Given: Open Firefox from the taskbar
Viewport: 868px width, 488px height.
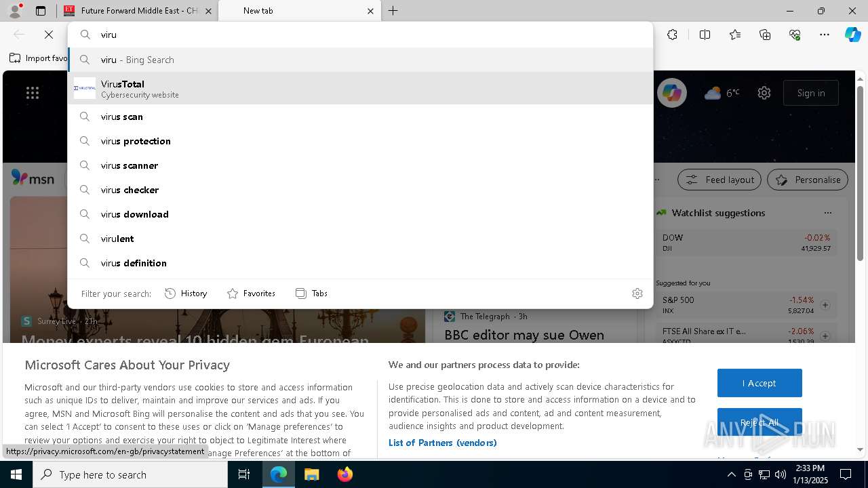Looking at the screenshot, I should 345,474.
